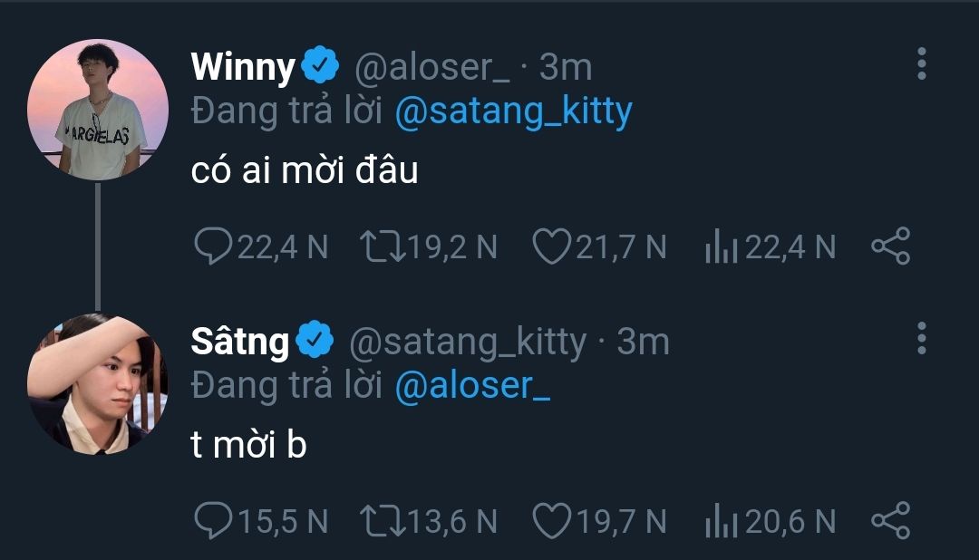
Task: View analytics of Winny's tweet
Action: (x=722, y=246)
